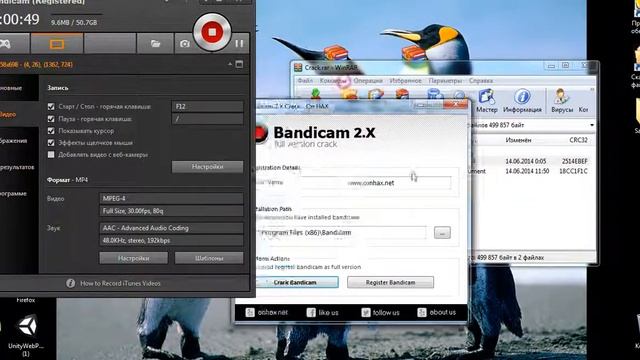Enable Добавлять видео с веб-камеры checkbox
Image resolution: width=640 pixels, height=360 pixels.
tap(51, 155)
